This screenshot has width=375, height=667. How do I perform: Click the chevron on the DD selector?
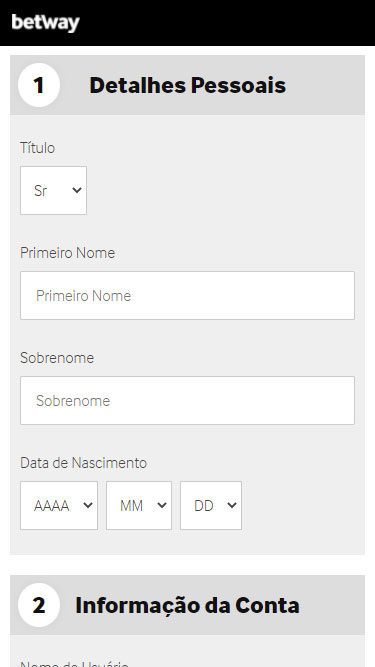pos(232,505)
